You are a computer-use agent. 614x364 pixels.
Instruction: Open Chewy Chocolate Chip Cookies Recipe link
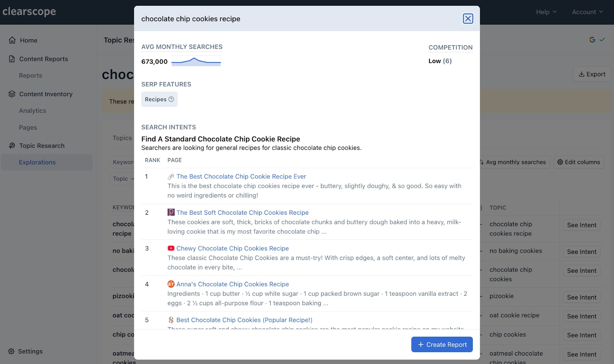[x=233, y=248]
